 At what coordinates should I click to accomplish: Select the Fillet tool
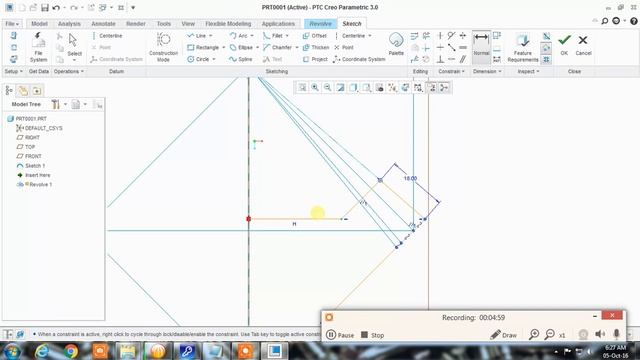(x=273, y=36)
